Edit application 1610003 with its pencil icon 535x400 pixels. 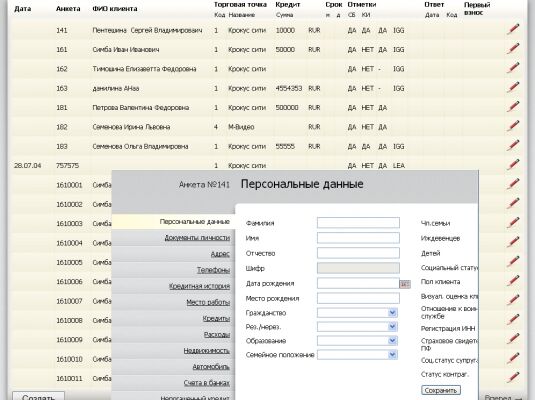click(513, 223)
